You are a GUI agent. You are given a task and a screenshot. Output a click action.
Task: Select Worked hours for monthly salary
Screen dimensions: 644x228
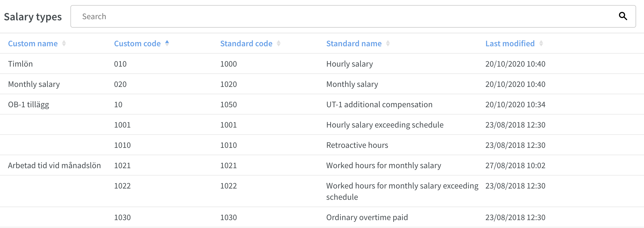[x=384, y=165]
